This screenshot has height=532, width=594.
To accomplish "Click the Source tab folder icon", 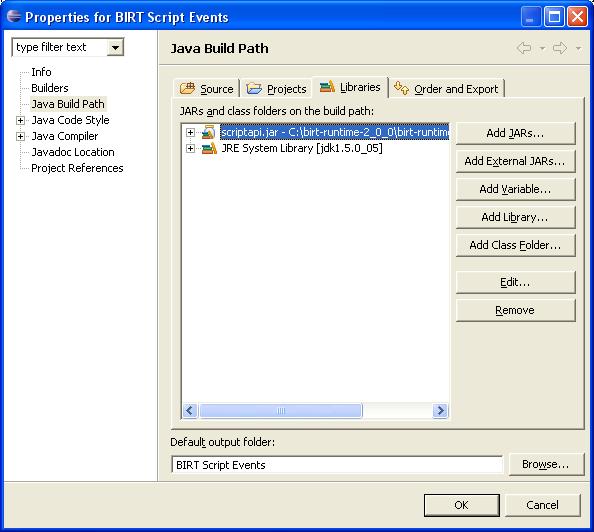I will [x=187, y=88].
